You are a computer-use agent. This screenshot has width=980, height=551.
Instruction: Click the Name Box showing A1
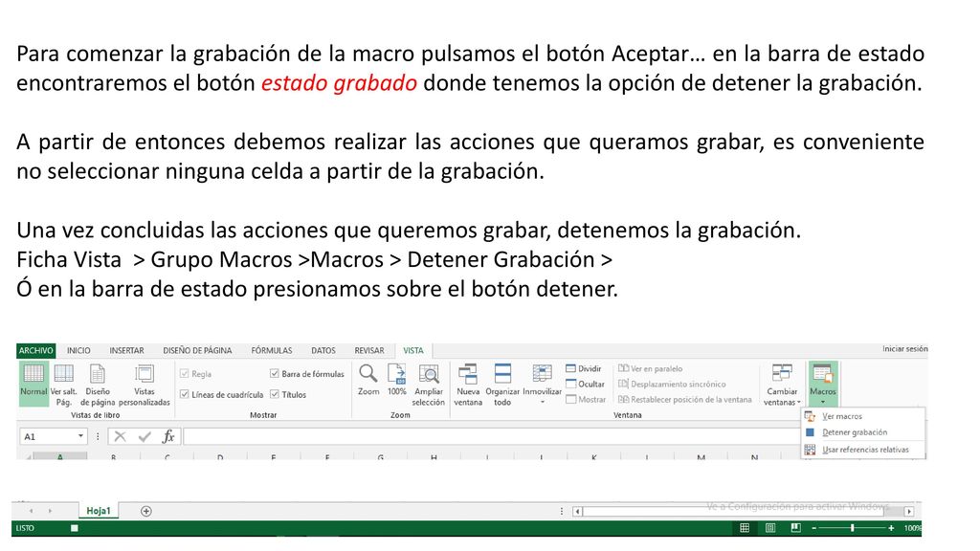tap(48, 436)
